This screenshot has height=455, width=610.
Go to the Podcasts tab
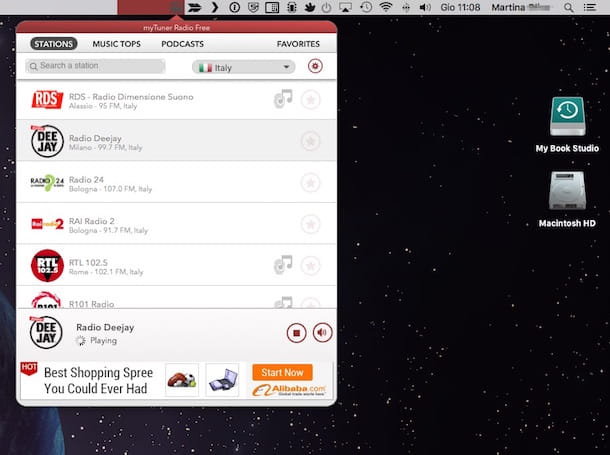[182, 44]
